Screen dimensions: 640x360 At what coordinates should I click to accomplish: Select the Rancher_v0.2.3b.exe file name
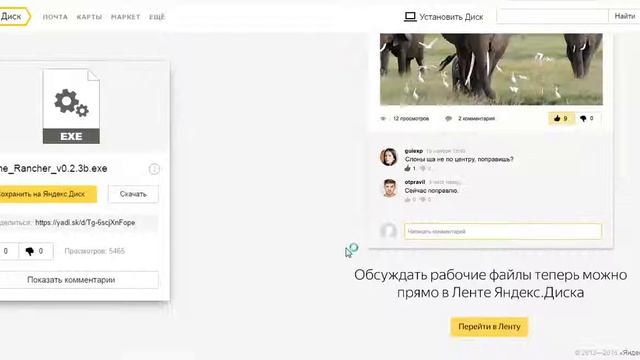(53, 169)
